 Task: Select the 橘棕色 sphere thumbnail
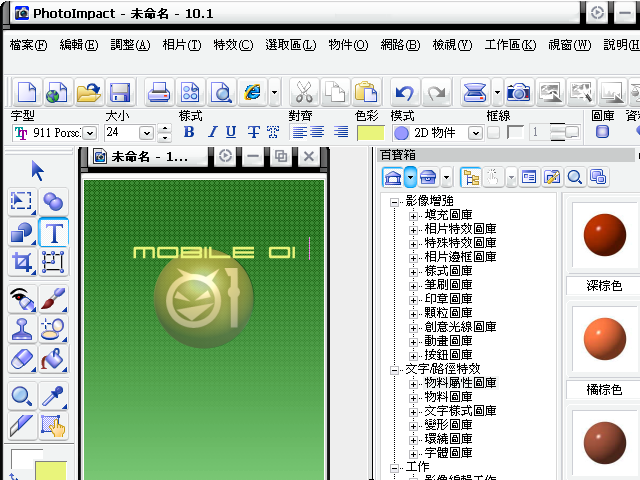click(604, 339)
